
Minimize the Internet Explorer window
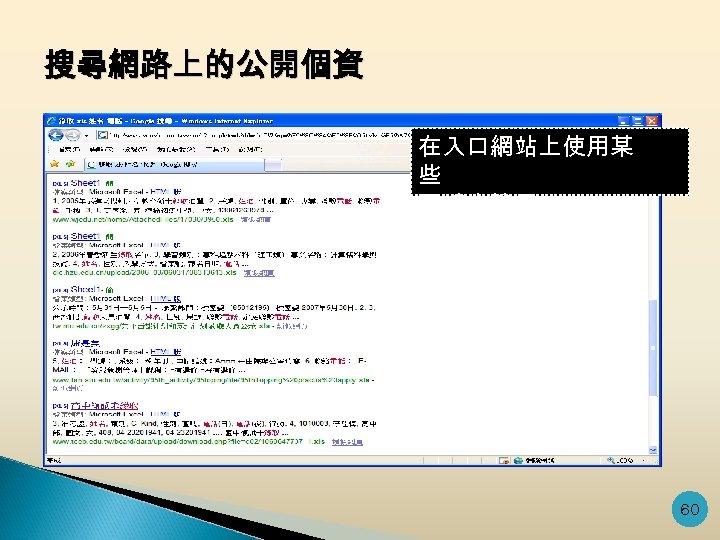[624, 121]
